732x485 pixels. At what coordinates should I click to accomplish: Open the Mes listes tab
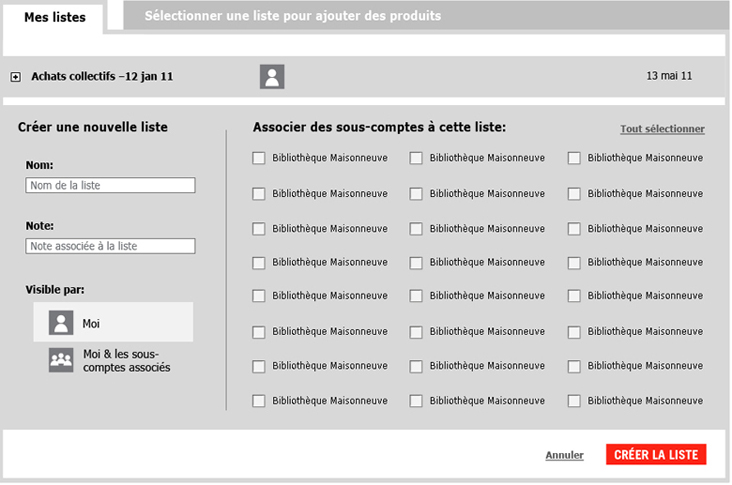coord(54,17)
